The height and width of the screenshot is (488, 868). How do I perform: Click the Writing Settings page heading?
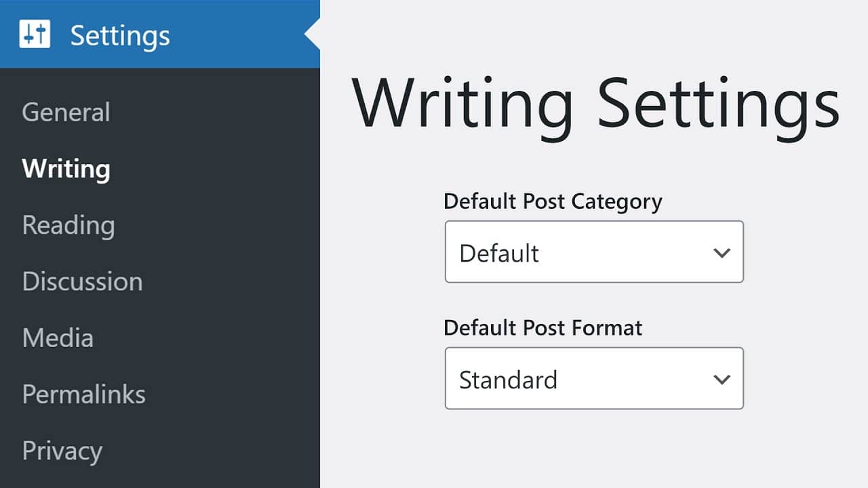click(x=595, y=103)
